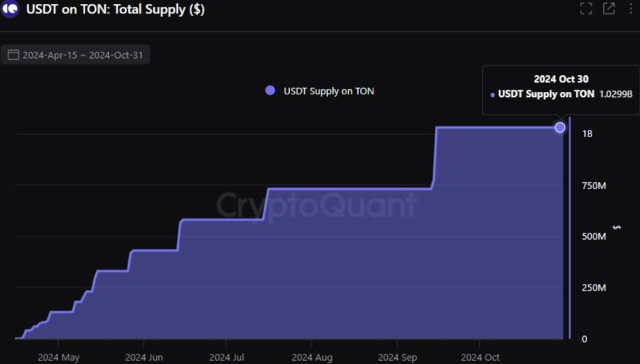Click the calendar icon in date range
This screenshot has width=640, height=364.
pyautogui.click(x=13, y=55)
